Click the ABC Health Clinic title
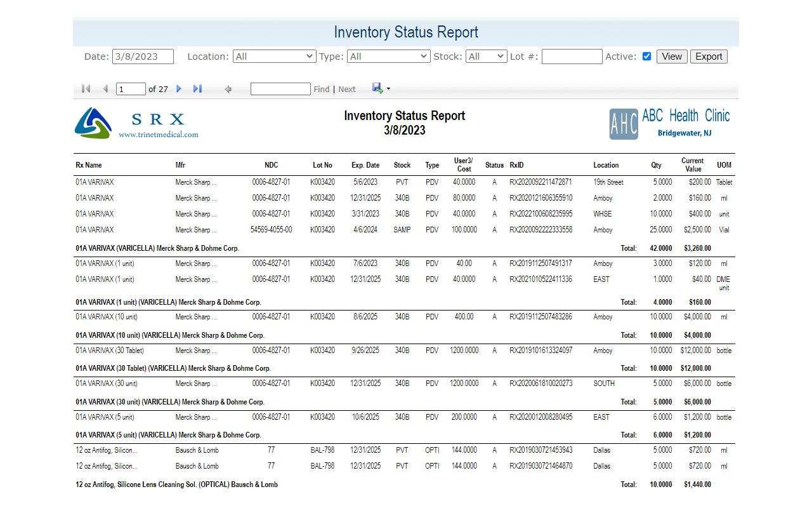 [686, 116]
